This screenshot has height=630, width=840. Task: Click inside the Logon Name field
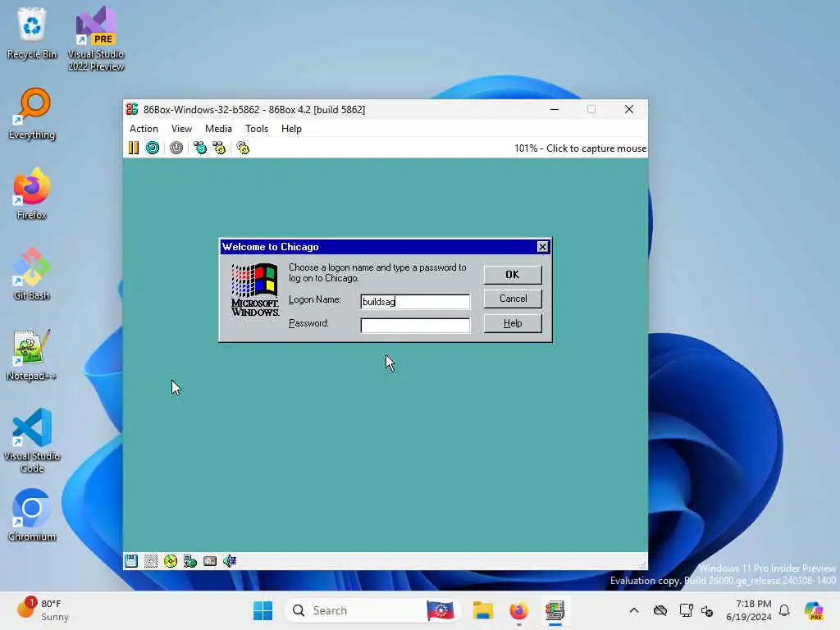coord(415,302)
